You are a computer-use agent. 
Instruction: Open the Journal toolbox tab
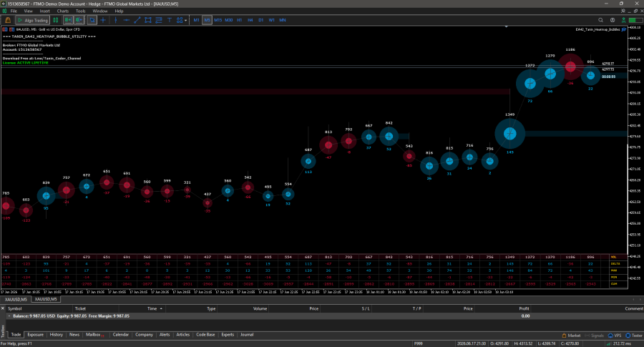click(247, 335)
